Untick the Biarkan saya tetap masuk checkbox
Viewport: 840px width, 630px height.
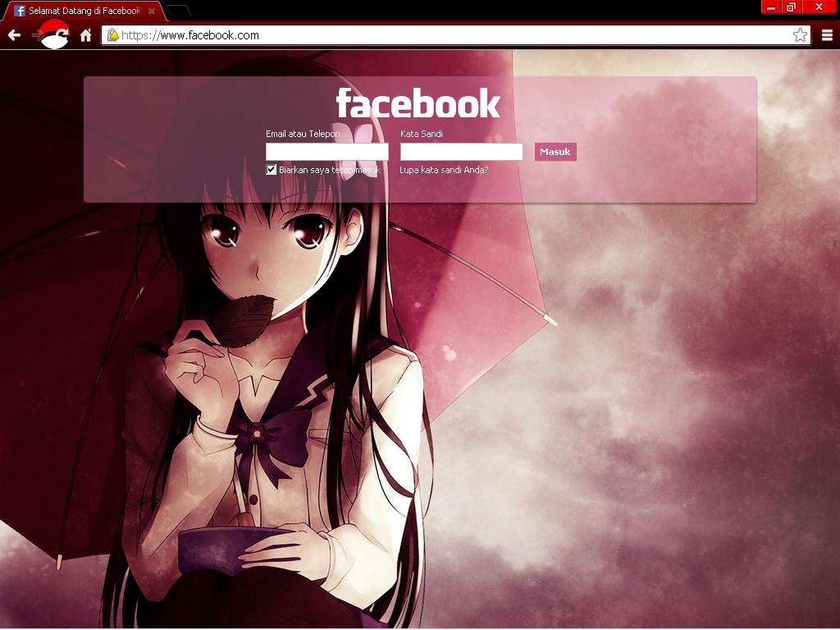[271, 170]
